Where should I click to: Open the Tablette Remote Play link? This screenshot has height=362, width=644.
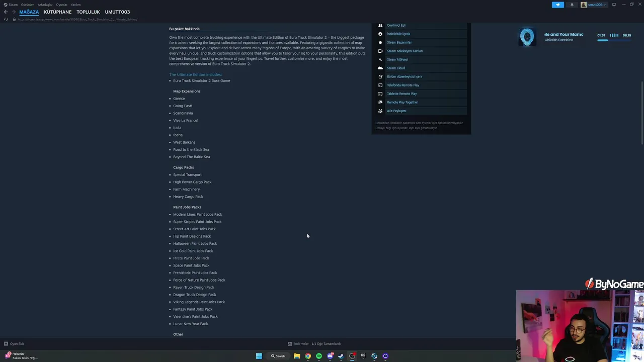coord(401,94)
